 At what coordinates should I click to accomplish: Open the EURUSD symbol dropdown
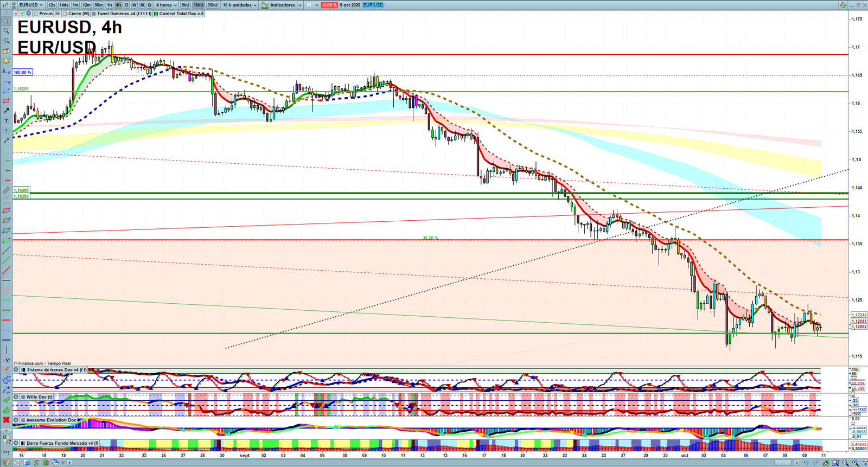pos(30,5)
